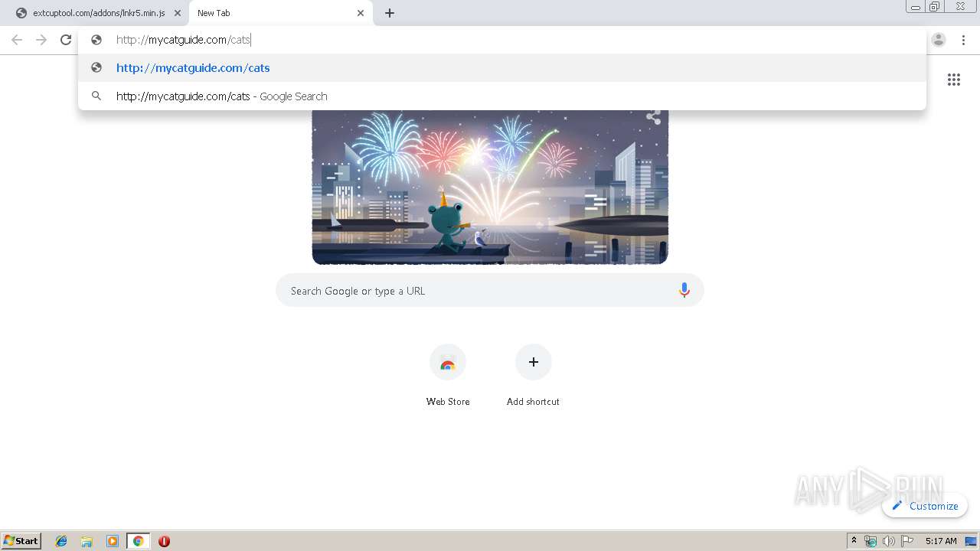Select the Chrome taskbar button
This screenshot has height=551, width=980.
(x=139, y=541)
